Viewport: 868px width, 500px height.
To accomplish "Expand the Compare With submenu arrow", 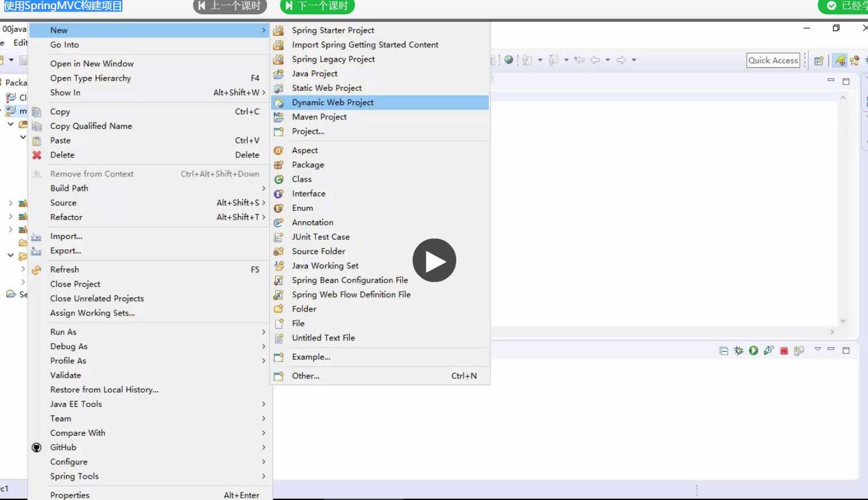I will (x=264, y=433).
